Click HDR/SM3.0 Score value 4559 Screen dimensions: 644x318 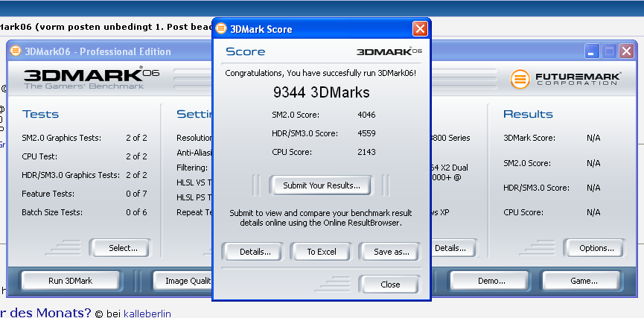(x=366, y=133)
